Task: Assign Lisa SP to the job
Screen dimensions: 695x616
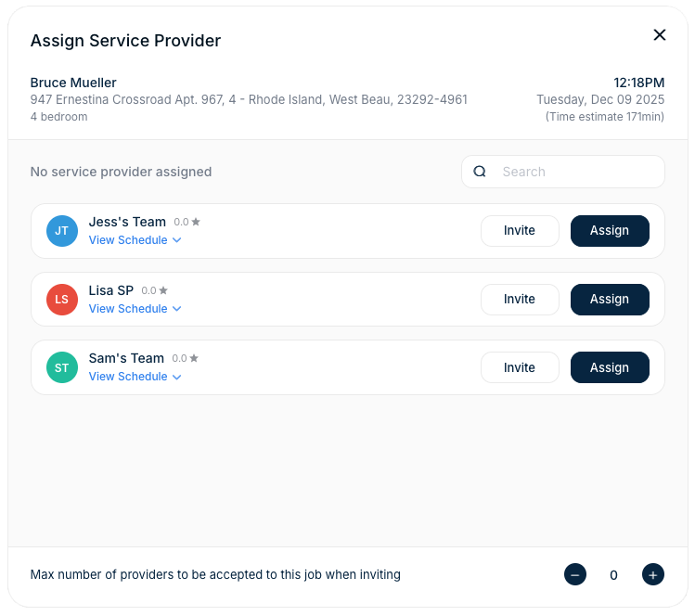Action: coord(610,300)
